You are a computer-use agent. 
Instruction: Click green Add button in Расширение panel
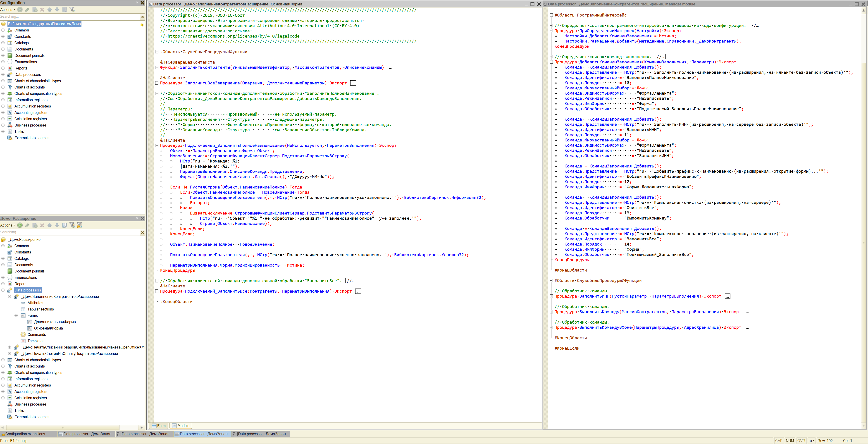pyautogui.click(x=20, y=225)
